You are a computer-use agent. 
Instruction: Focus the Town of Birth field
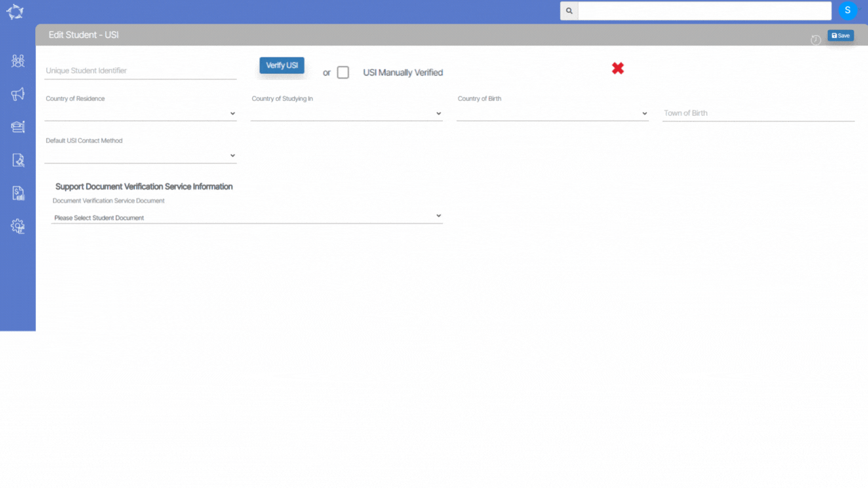point(758,113)
